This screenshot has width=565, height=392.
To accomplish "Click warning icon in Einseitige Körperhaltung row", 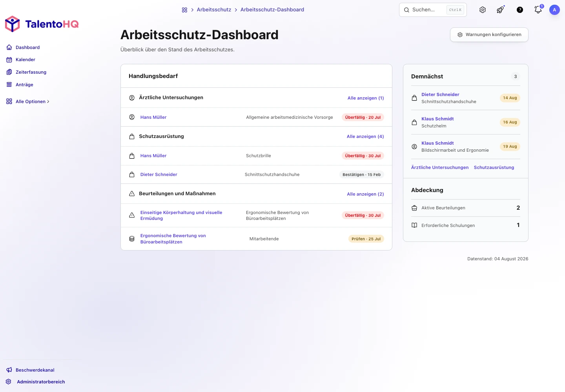I will click(x=132, y=215).
